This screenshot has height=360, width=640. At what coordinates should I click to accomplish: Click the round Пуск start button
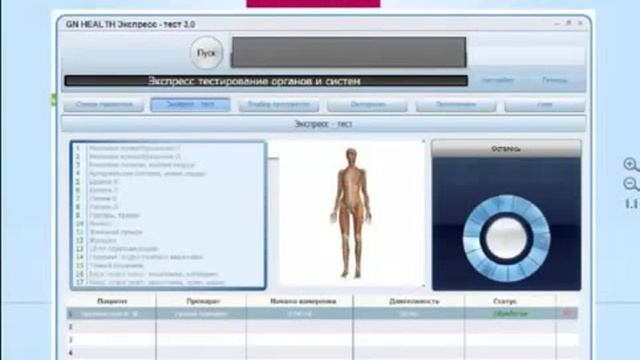[207, 53]
